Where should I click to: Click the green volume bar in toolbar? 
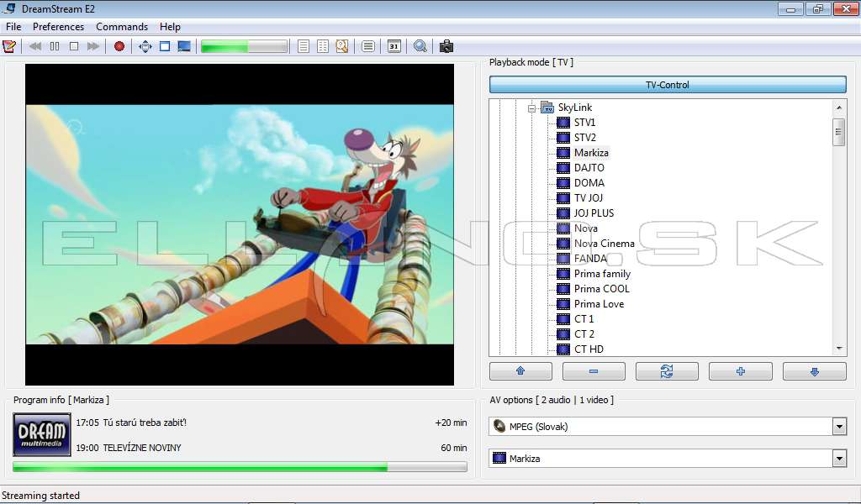click(x=245, y=46)
